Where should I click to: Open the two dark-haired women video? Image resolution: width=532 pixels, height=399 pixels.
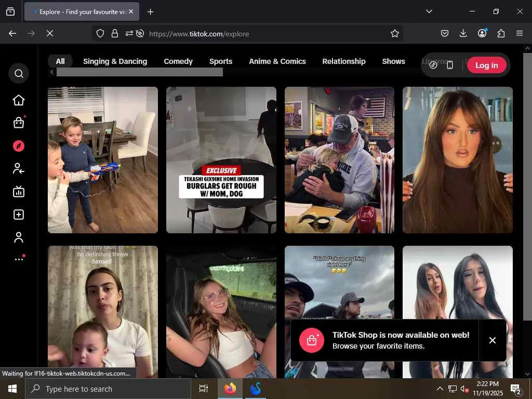457,282
